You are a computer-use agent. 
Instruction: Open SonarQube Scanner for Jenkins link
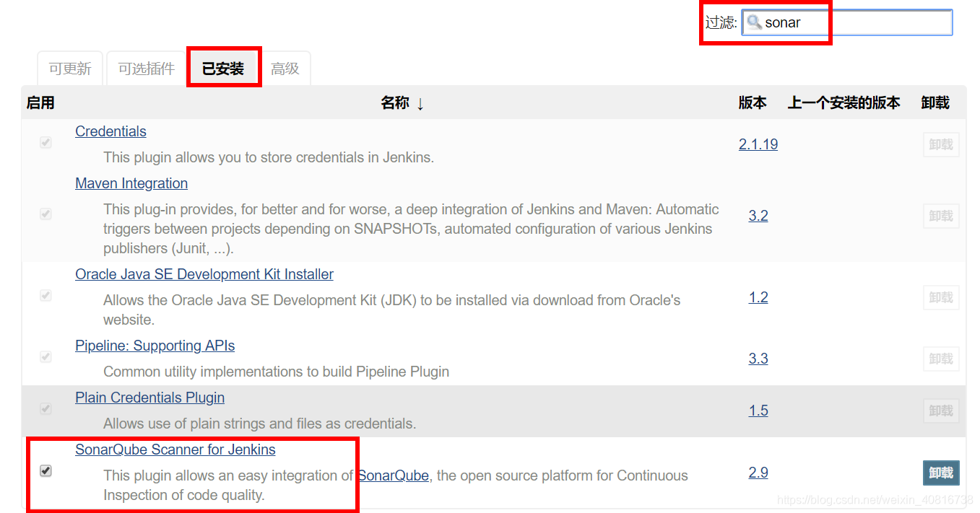(x=175, y=450)
